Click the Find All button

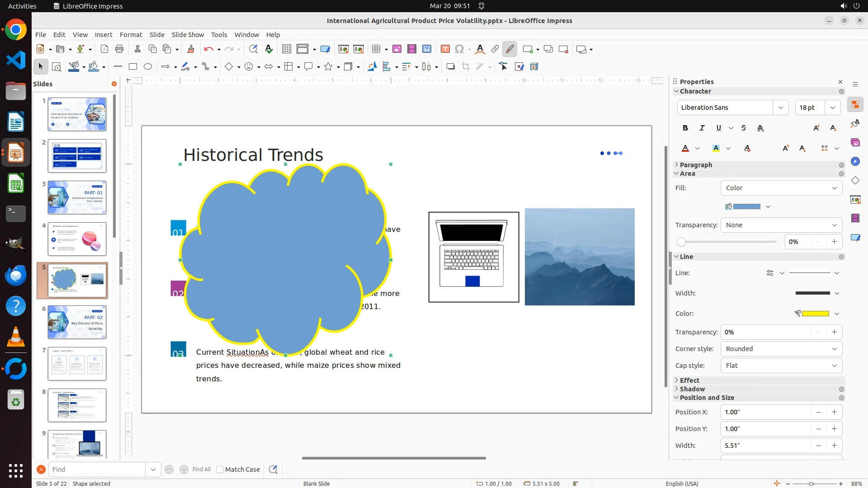point(201,469)
